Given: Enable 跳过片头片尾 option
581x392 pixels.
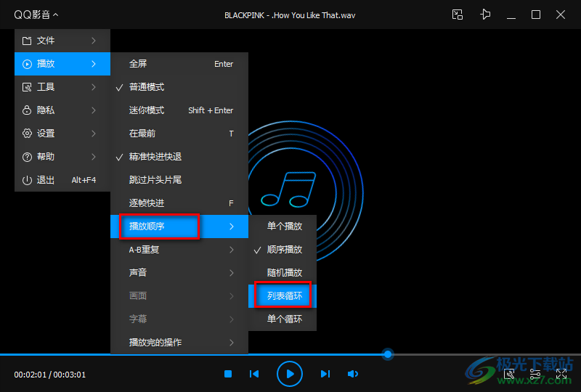Looking at the screenshot, I should 179,180.
